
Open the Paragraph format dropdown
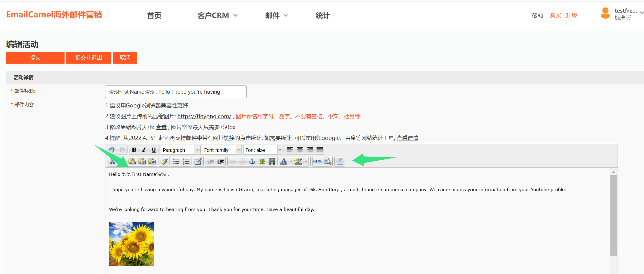(181, 150)
